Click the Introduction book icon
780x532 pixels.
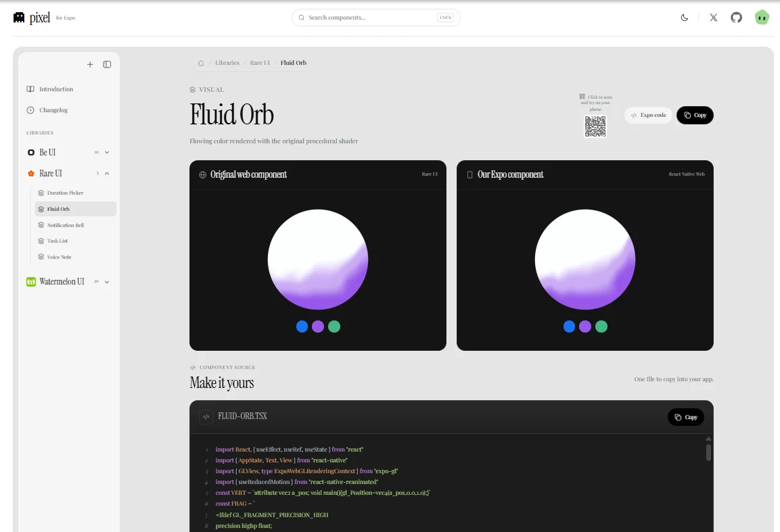click(x=30, y=89)
